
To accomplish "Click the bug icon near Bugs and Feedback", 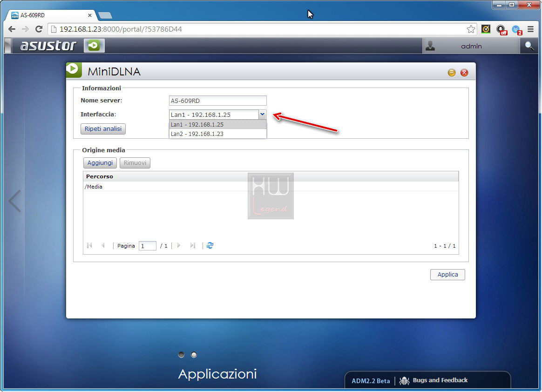I will pos(404,380).
